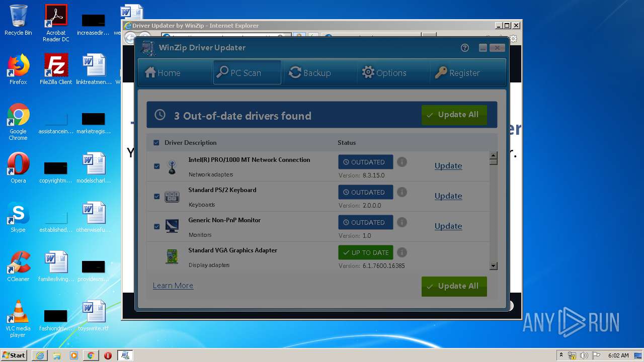Click OUTDATED status for Generic Non-PnP Monitor
Screen dimensions: 644x362
[x=366, y=222]
